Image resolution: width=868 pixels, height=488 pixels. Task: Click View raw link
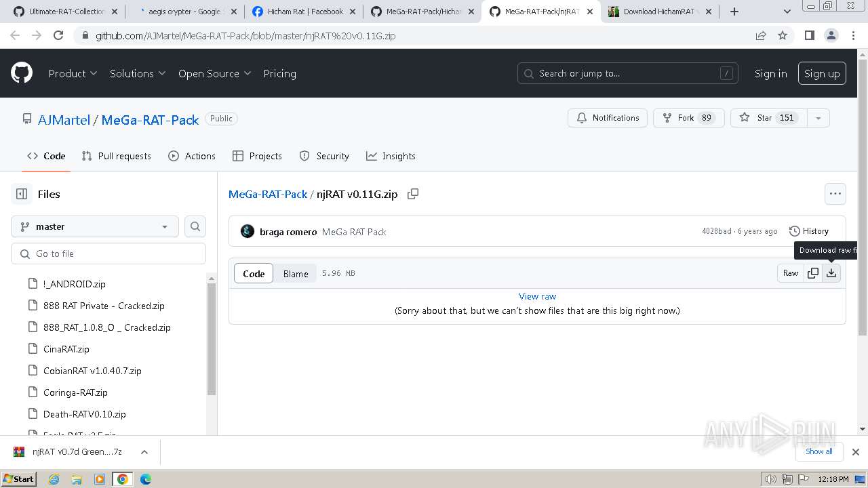[x=537, y=296]
